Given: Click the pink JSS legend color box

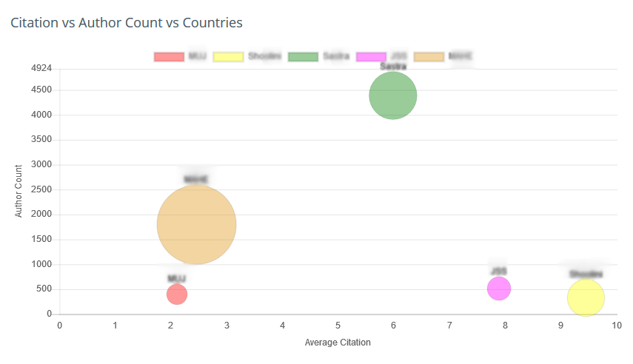Looking at the screenshot, I should [x=371, y=57].
